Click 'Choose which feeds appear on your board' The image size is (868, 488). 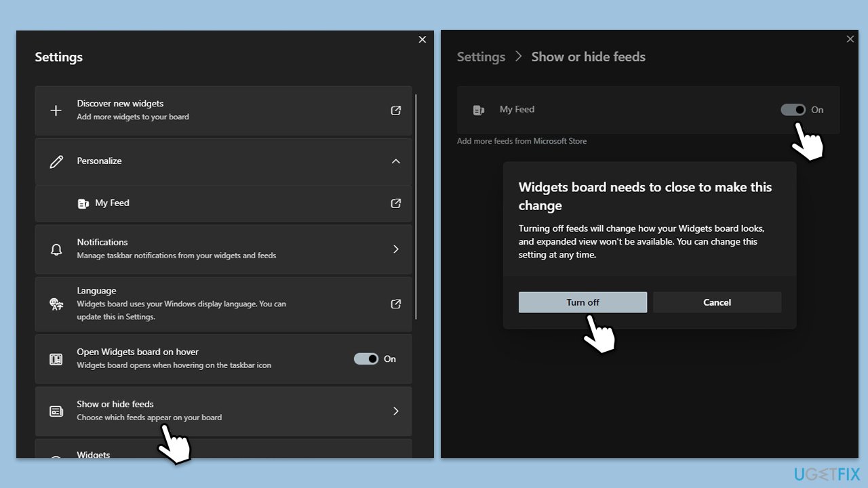[149, 418]
